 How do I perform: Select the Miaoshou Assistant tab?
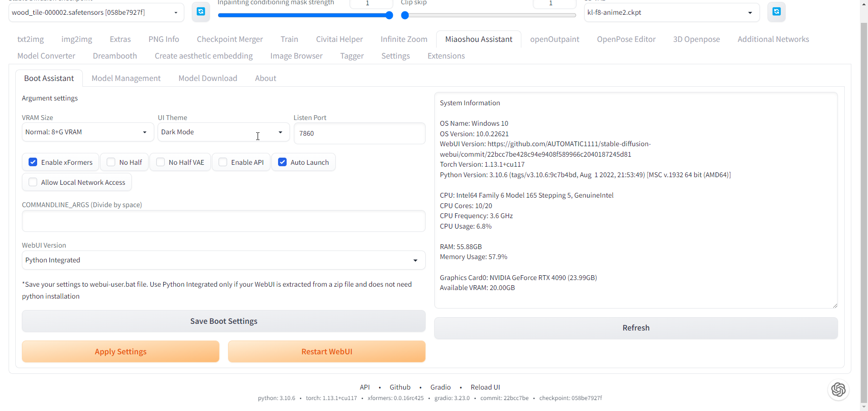click(x=479, y=39)
